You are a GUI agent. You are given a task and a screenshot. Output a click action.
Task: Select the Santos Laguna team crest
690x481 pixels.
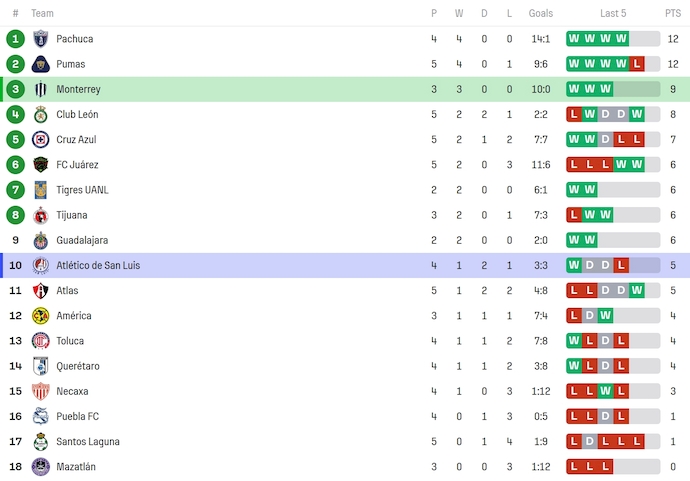pos(41,442)
